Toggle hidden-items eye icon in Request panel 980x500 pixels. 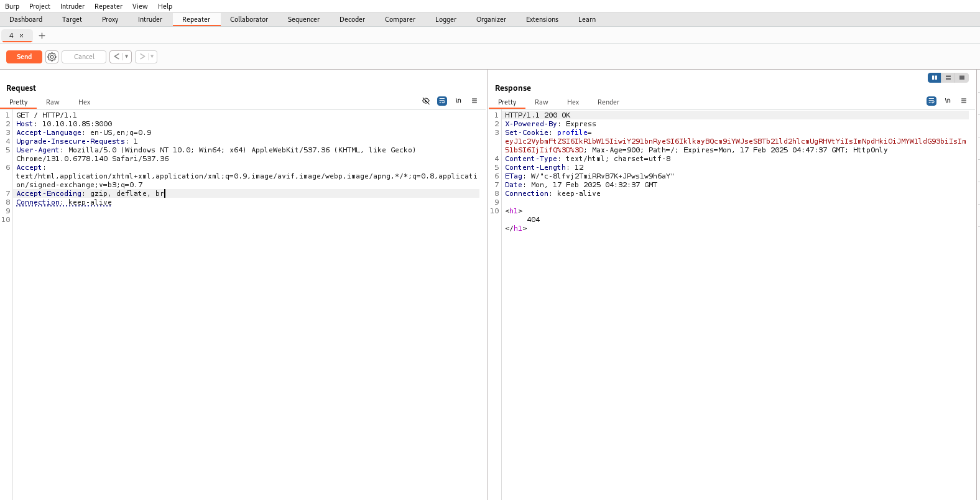tap(426, 101)
